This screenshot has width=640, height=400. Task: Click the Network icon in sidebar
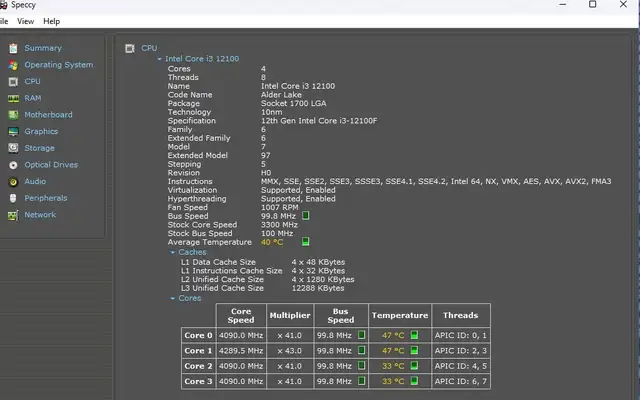(x=13, y=215)
